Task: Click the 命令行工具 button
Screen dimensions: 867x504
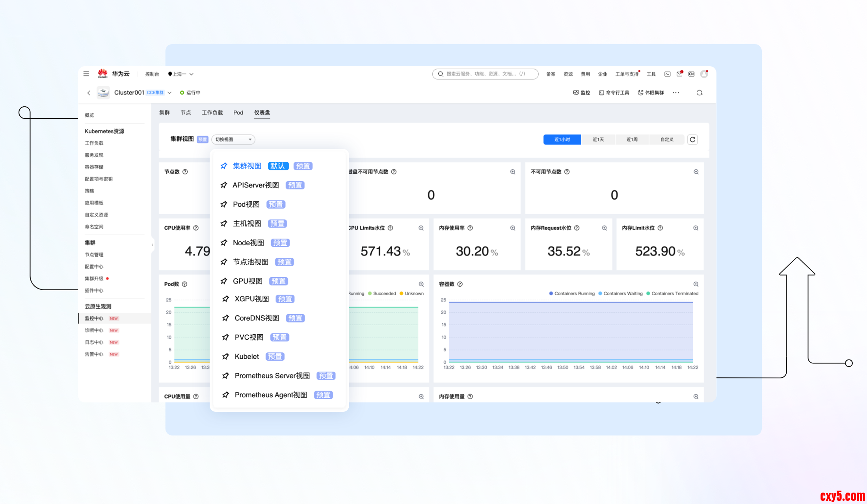Action: click(x=614, y=93)
